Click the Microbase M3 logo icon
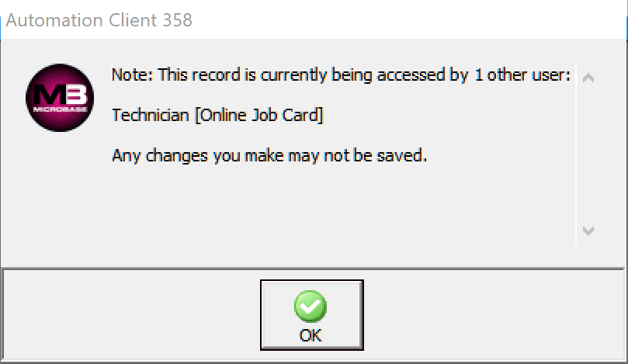This screenshot has height=364, width=628. pos(61,96)
